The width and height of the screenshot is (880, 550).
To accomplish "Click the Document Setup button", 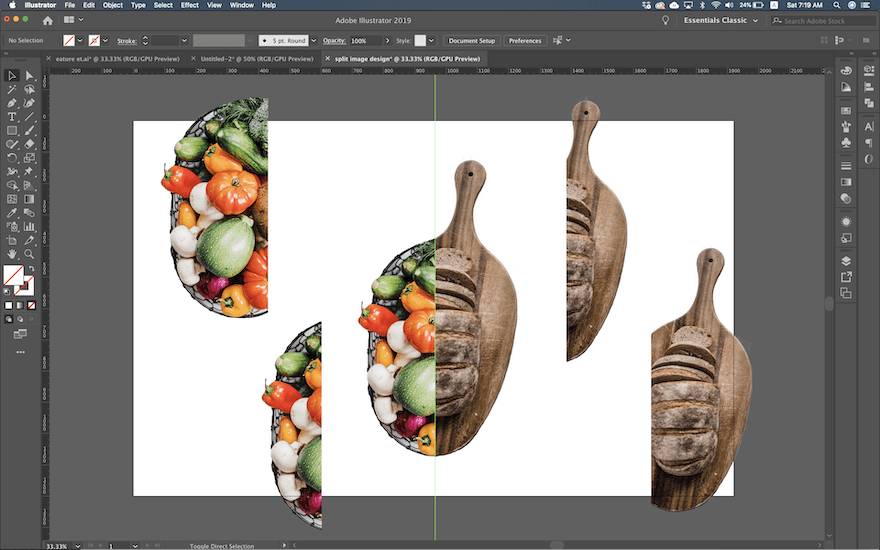I will click(471, 41).
